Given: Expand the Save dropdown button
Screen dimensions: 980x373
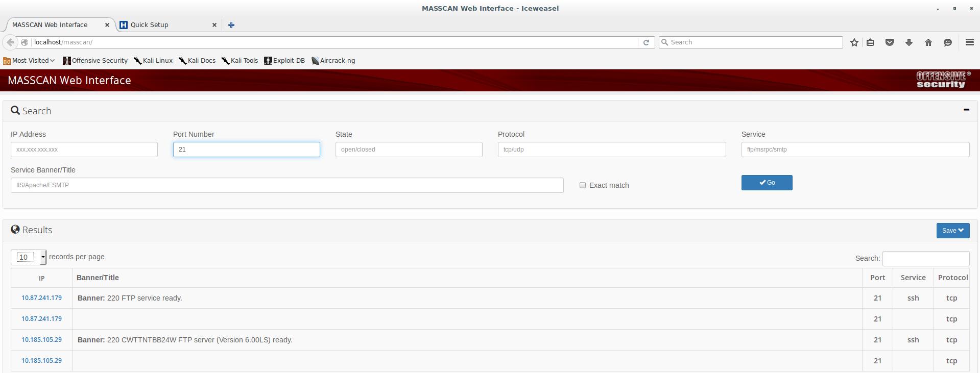Looking at the screenshot, I should [952, 231].
